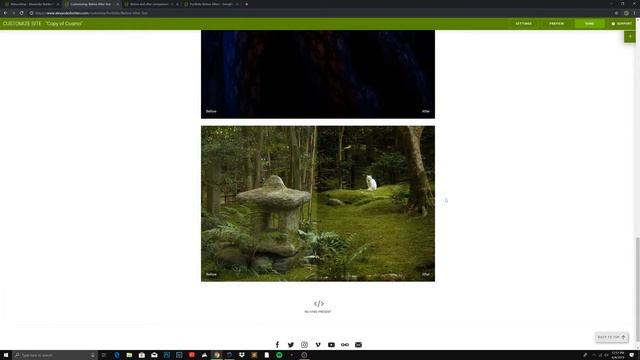Open Spotify from the taskbar

(x=279, y=355)
